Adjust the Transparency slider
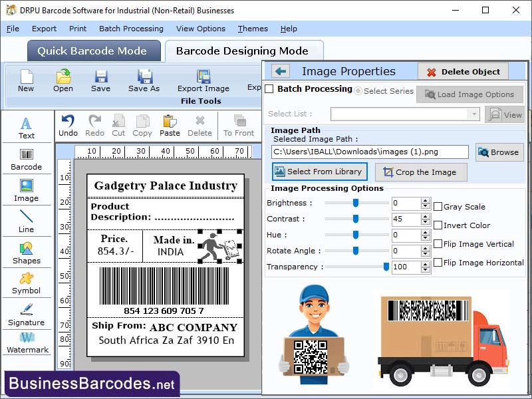 pyautogui.click(x=385, y=266)
